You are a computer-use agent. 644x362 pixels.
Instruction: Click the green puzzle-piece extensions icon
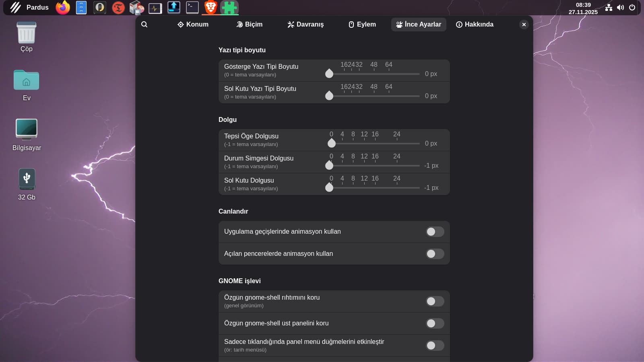tap(229, 7)
